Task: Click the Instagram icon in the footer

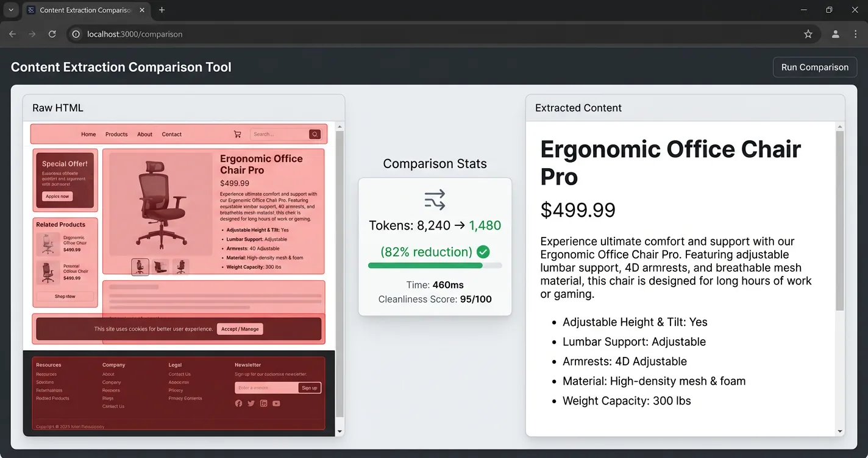Action: coord(263,403)
